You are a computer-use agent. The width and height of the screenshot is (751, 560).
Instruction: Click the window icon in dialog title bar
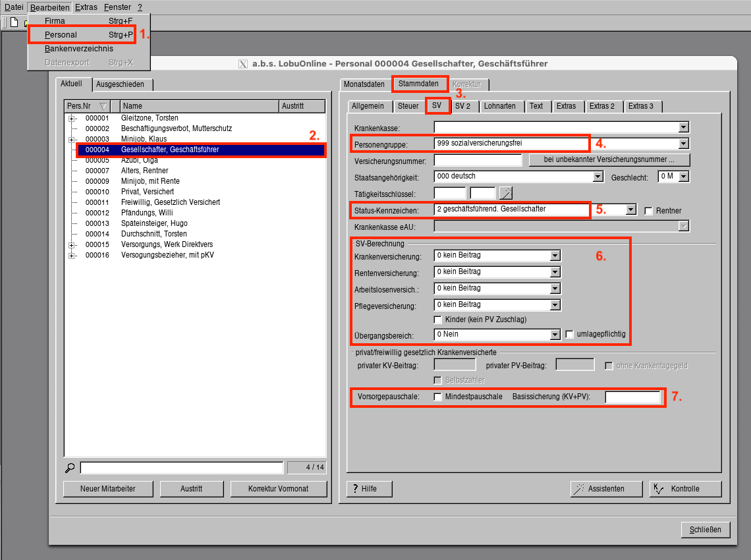pyautogui.click(x=243, y=64)
